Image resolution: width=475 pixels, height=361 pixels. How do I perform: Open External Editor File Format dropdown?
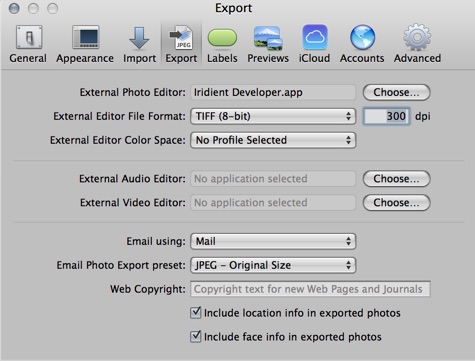pyautogui.click(x=273, y=116)
